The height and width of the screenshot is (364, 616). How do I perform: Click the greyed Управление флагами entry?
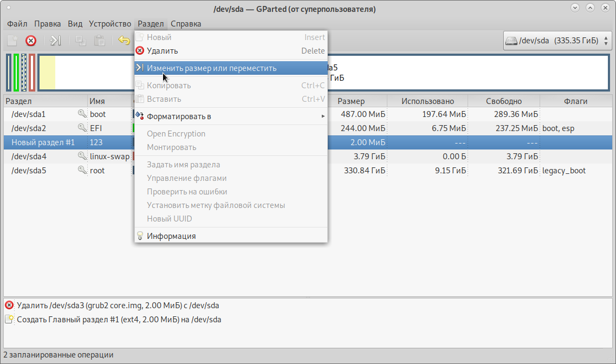pyautogui.click(x=231, y=178)
